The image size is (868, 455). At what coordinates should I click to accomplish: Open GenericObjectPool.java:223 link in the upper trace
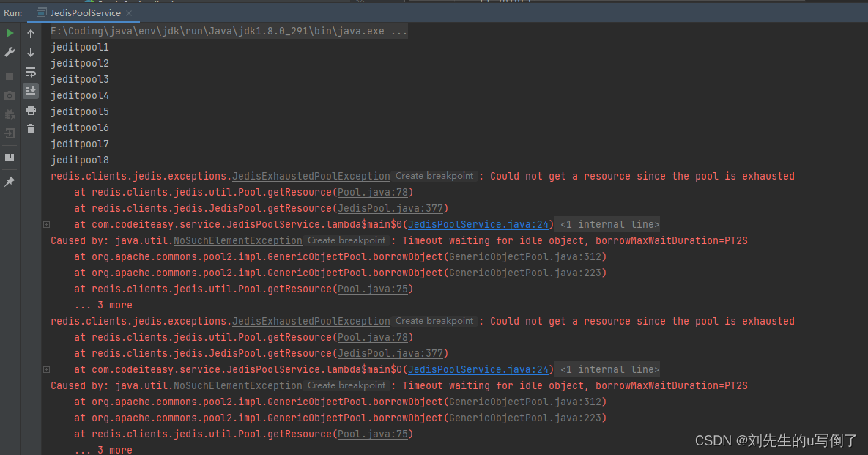click(524, 273)
